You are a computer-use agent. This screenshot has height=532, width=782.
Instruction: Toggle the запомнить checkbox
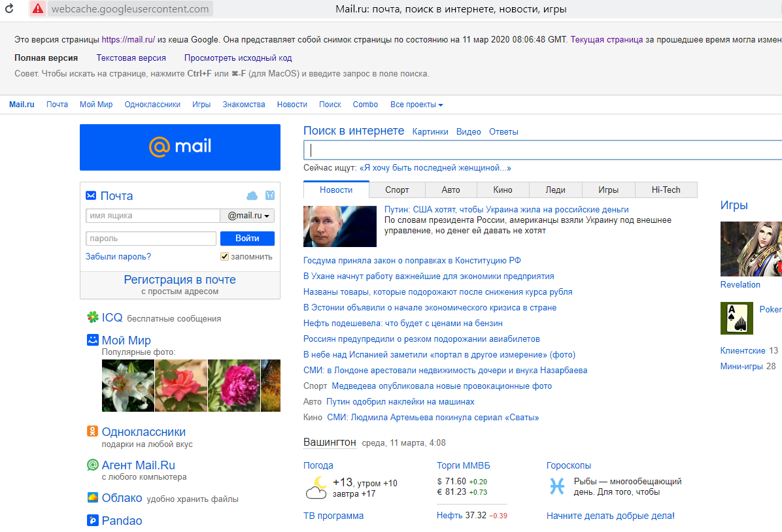[224, 256]
